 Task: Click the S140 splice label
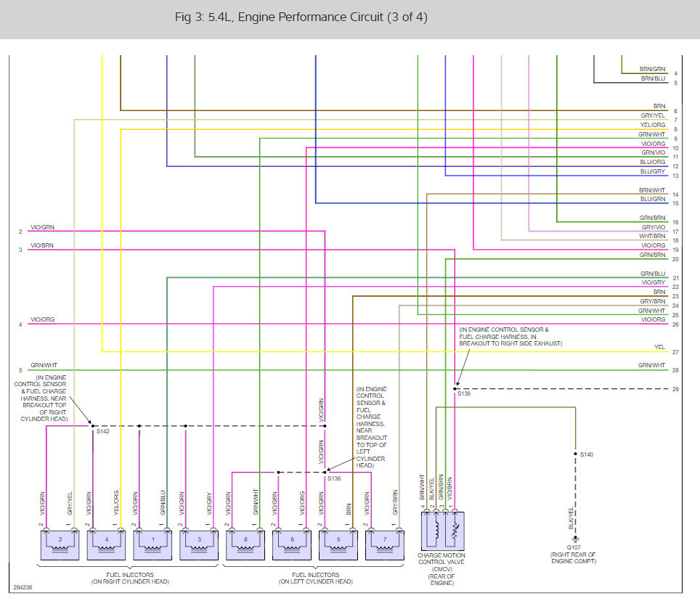[x=587, y=454]
